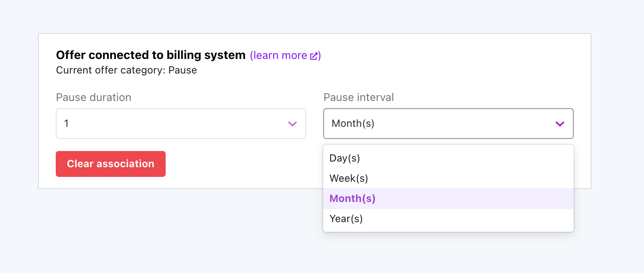Click the "Pause duration" field label
This screenshot has width=644, height=273.
coord(94,97)
